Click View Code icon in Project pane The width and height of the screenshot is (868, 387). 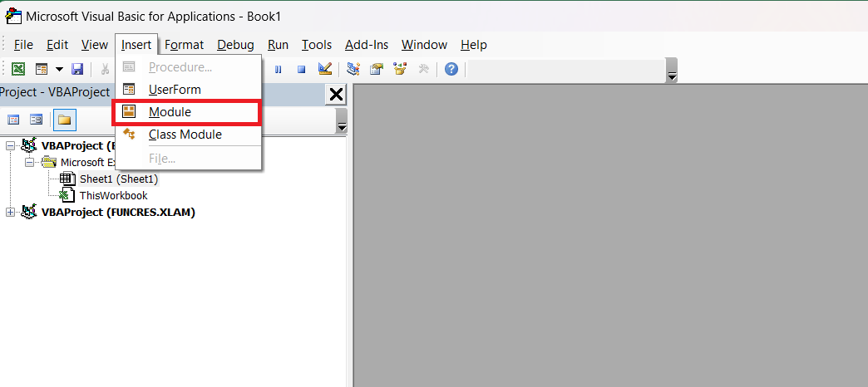(x=14, y=120)
